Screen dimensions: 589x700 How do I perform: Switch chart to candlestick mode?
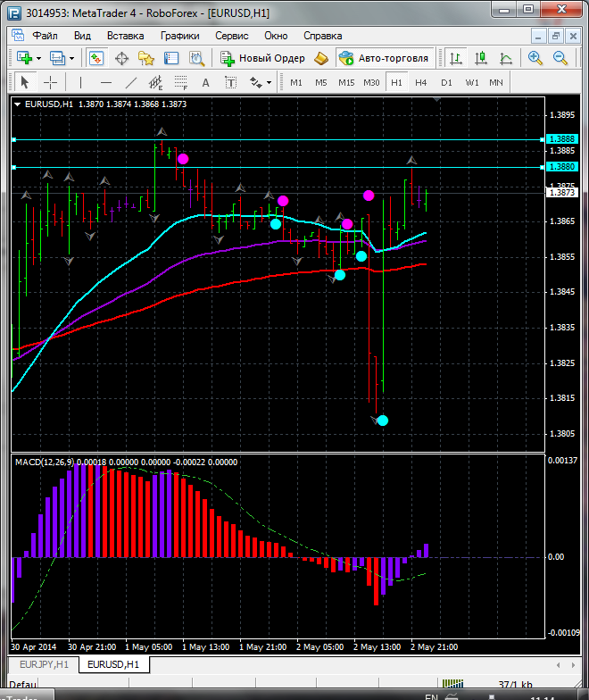[481, 58]
